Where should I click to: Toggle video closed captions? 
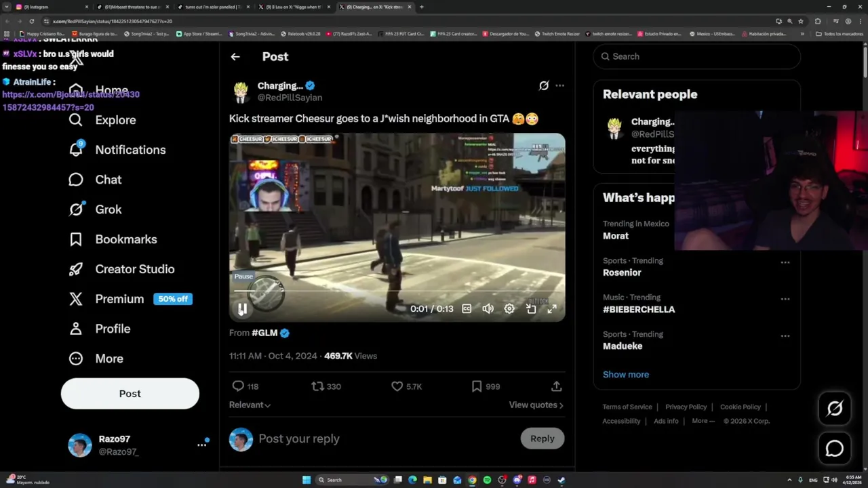click(x=467, y=309)
